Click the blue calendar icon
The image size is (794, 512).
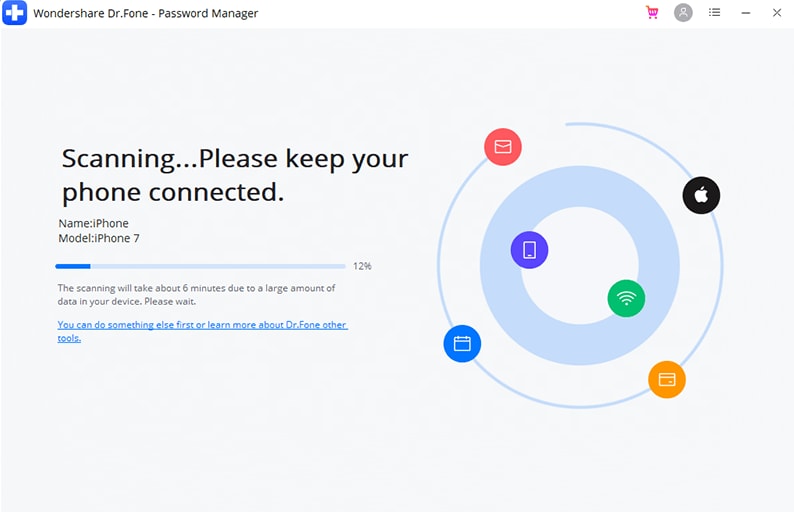462,344
